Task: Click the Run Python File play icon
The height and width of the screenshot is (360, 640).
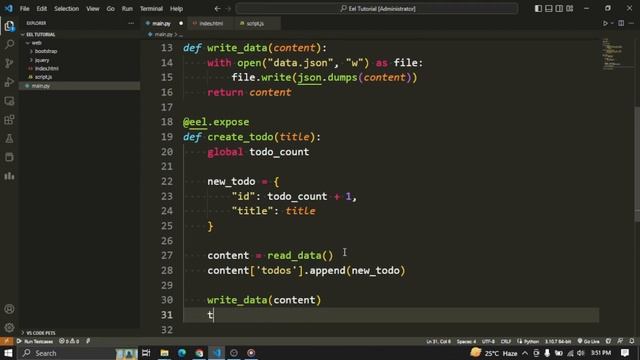Action: pos(605,23)
